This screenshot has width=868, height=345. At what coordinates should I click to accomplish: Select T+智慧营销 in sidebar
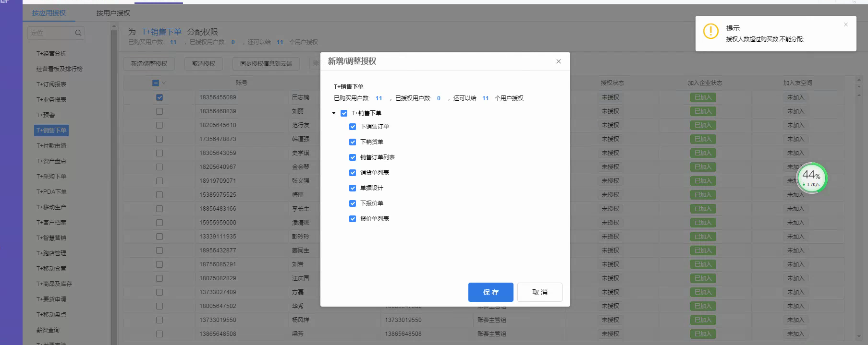(x=51, y=238)
